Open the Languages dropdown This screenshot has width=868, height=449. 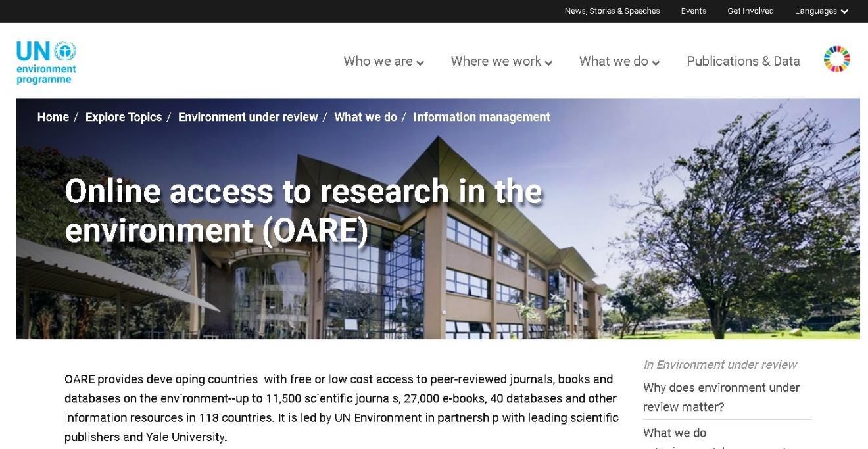(821, 11)
